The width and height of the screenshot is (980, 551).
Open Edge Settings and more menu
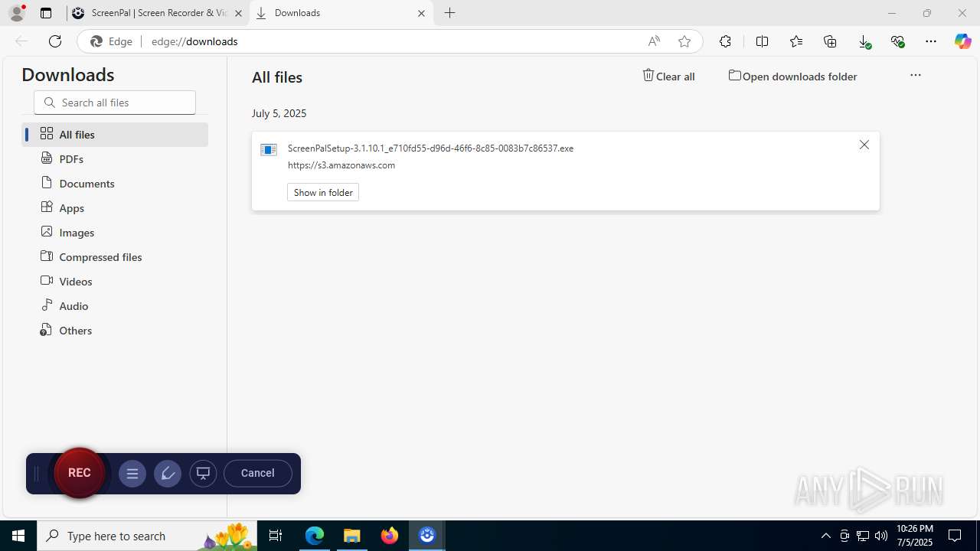[x=931, y=41]
